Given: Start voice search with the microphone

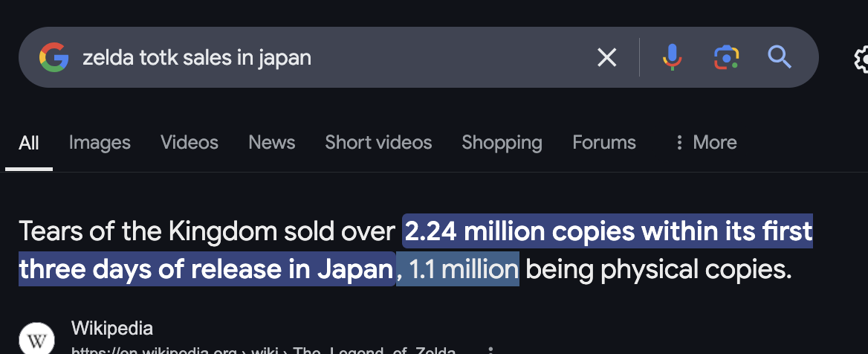Looking at the screenshot, I should 672,57.
